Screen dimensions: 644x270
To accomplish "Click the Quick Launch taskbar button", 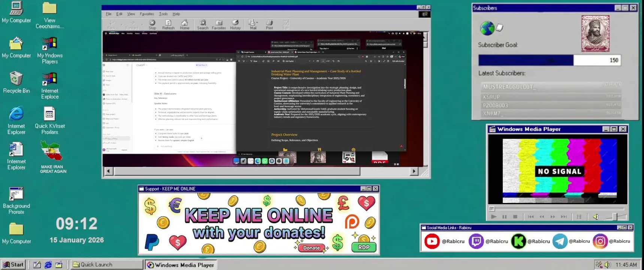I will tap(107, 264).
